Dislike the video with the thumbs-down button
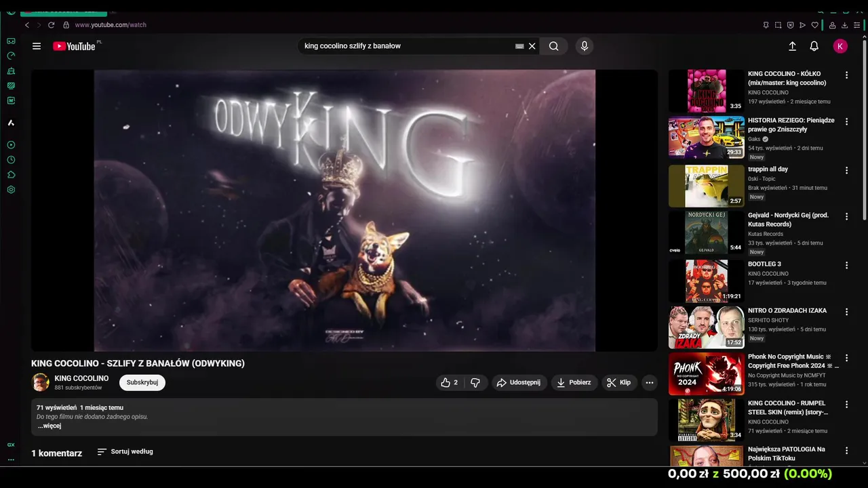 [x=475, y=382]
